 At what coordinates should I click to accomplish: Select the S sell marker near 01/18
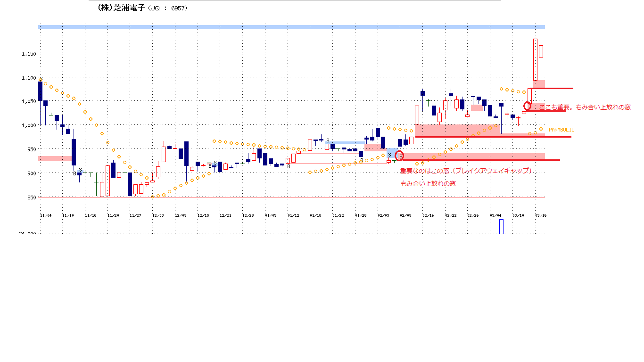tap(327, 140)
